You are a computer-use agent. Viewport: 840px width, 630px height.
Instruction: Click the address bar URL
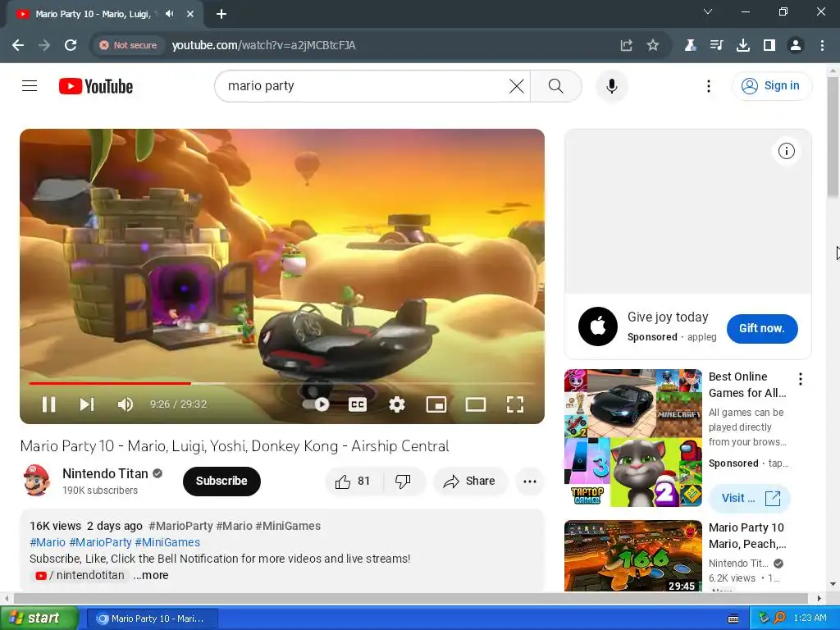263,46
